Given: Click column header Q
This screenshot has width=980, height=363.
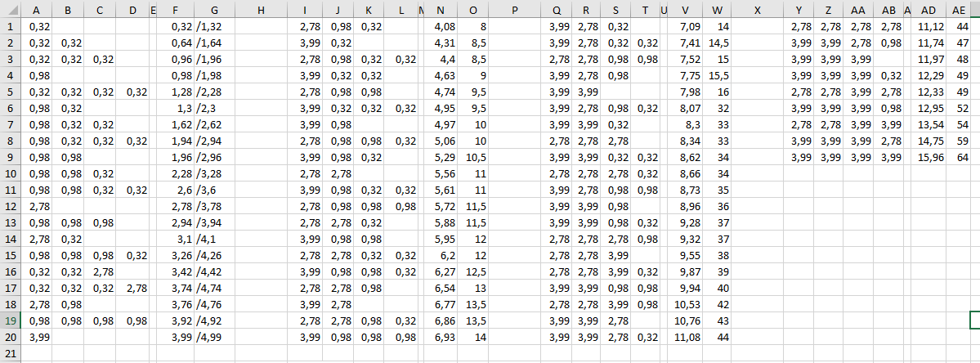Looking at the screenshot, I should (557, 10).
